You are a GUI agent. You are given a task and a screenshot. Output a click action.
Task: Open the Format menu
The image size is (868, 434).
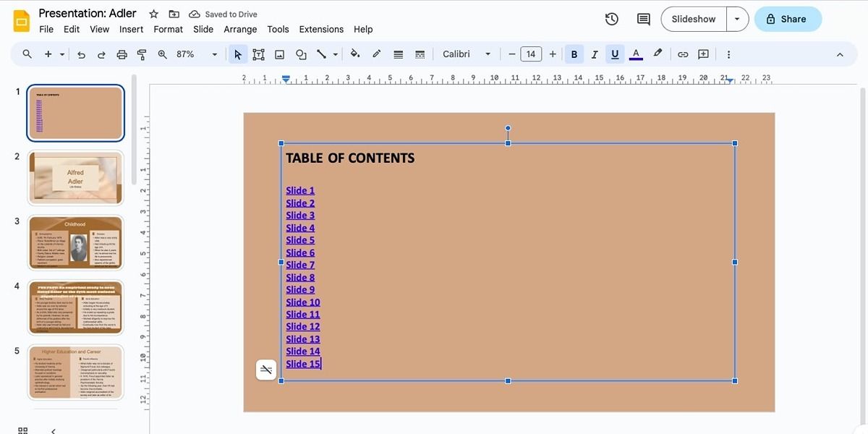pos(168,29)
